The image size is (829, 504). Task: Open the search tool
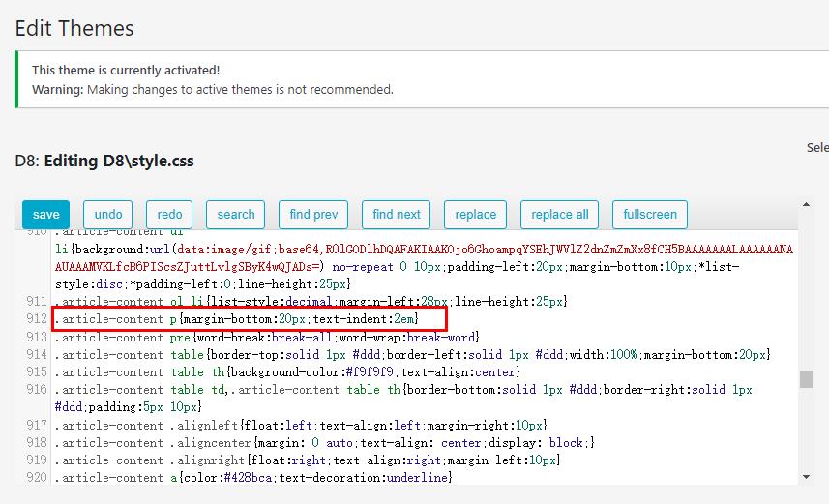(x=235, y=215)
